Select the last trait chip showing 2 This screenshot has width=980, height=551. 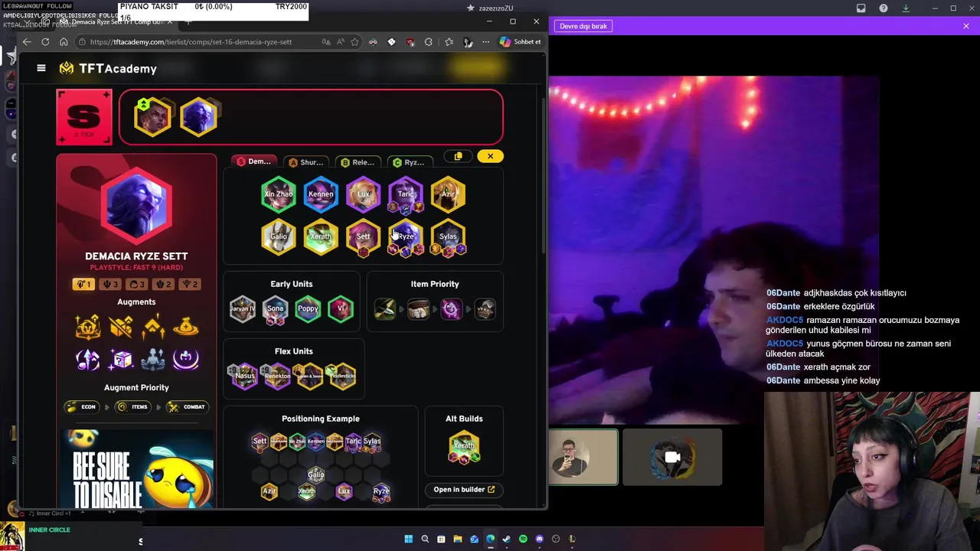point(189,284)
